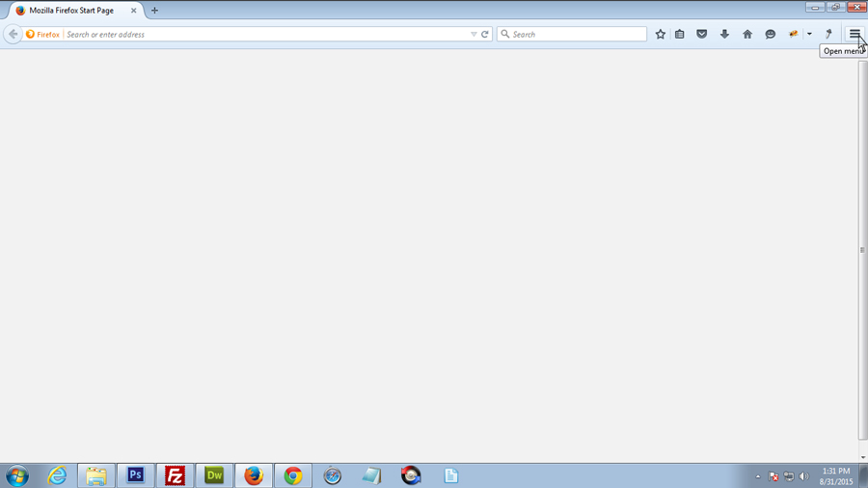
Task: Open the Action Center flag icon
Action: coord(773,476)
